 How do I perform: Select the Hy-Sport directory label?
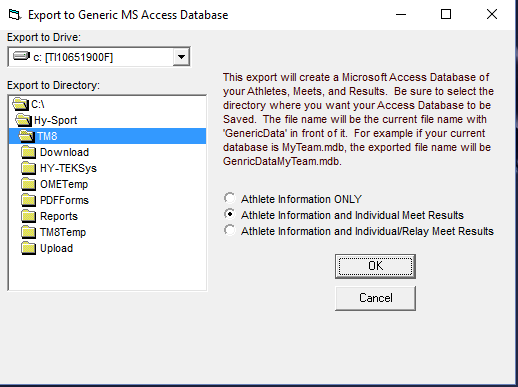click(55, 120)
